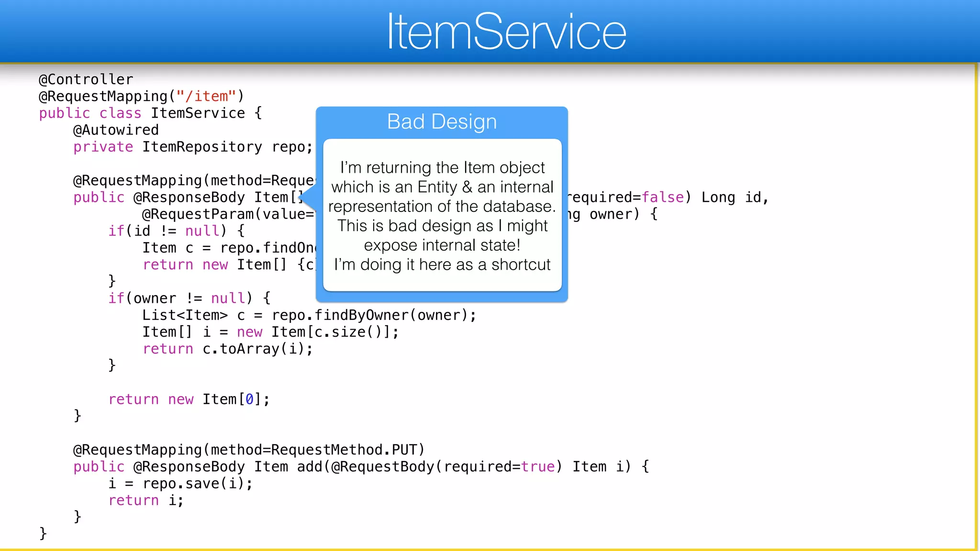Click the public class ItemService declaration
Image resolution: width=980 pixels, height=551 pixels.
tap(150, 113)
